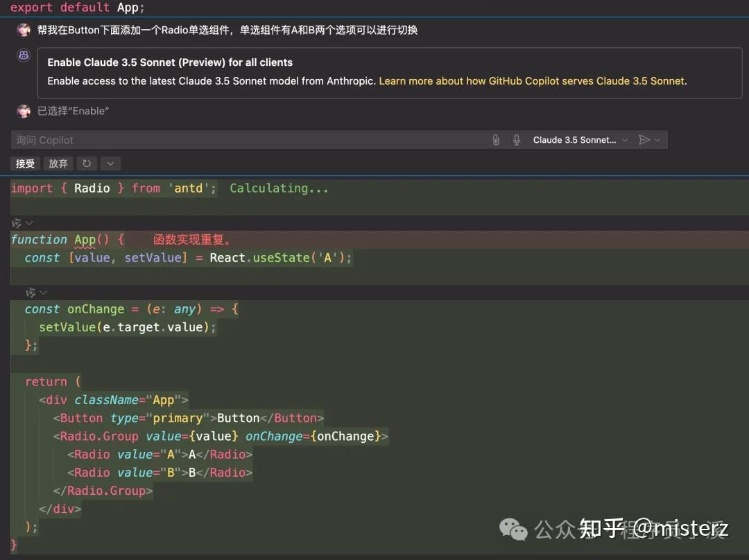Click the paperclip attachment icon
Image resolution: width=749 pixels, height=560 pixels.
(496, 139)
